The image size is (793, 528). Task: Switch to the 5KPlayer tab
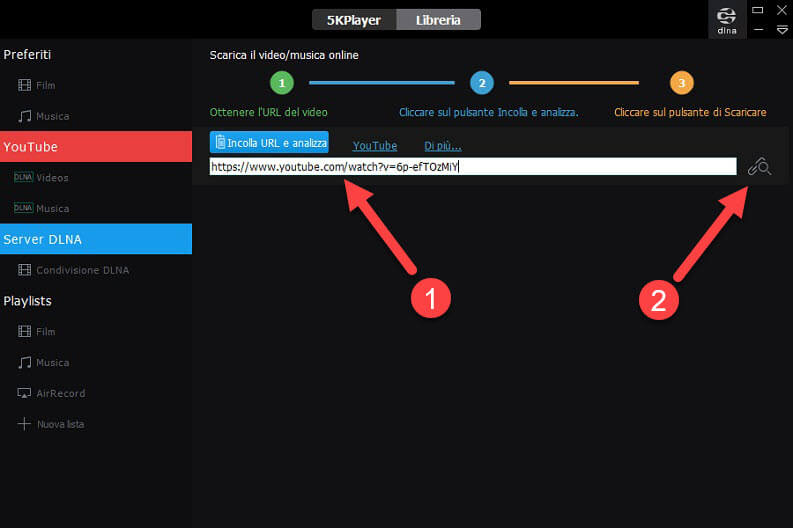354,20
